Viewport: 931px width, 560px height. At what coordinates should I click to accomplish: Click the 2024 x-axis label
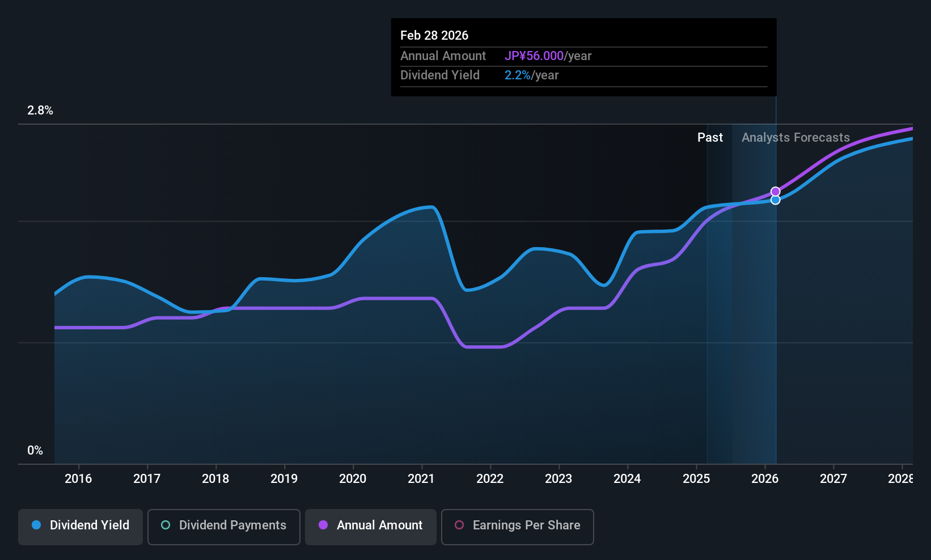627,478
